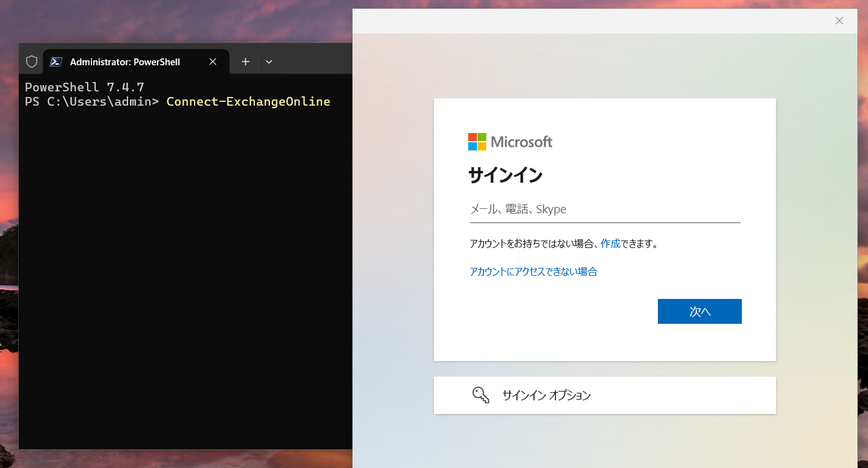Open a new terminal tab with the plus button

tap(246, 62)
